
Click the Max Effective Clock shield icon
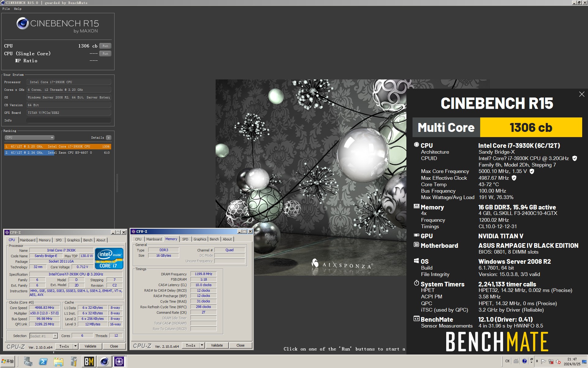(x=514, y=178)
